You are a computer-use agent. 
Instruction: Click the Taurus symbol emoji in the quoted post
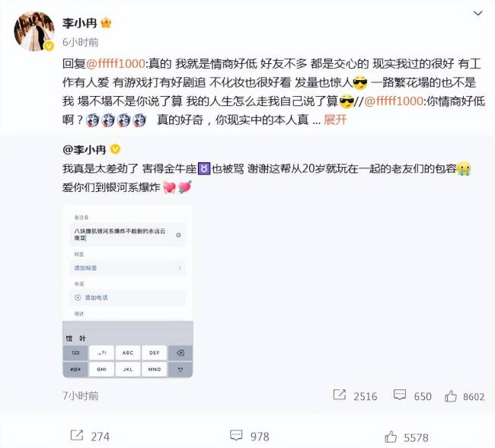[204, 168]
